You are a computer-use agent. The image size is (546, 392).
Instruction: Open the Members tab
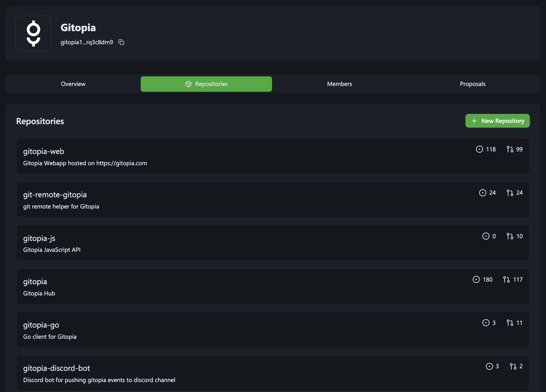click(x=339, y=84)
